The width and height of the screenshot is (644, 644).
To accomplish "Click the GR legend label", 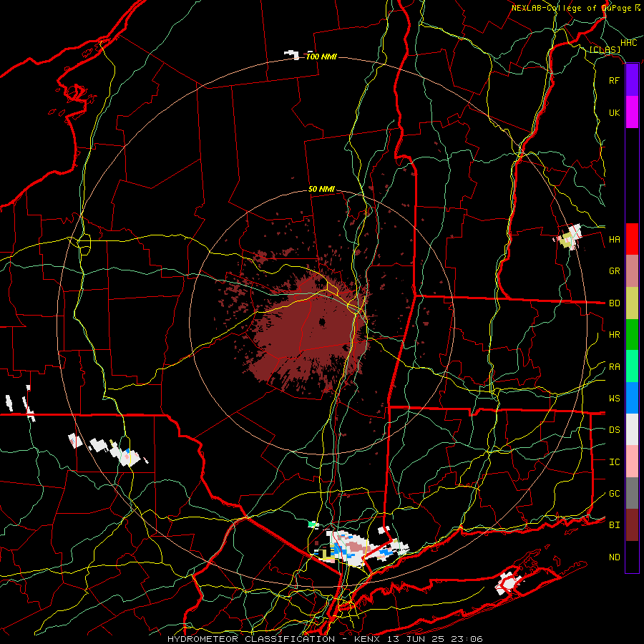I will click(614, 271).
